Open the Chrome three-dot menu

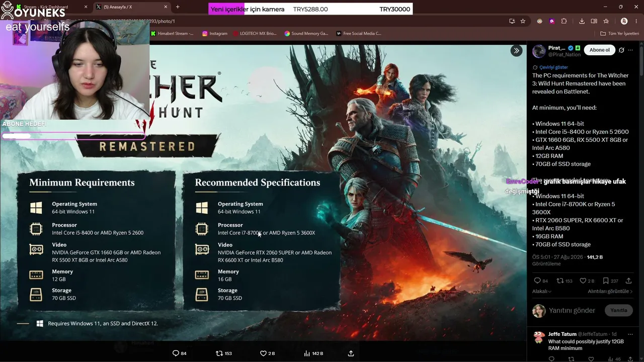tap(636, 21)
